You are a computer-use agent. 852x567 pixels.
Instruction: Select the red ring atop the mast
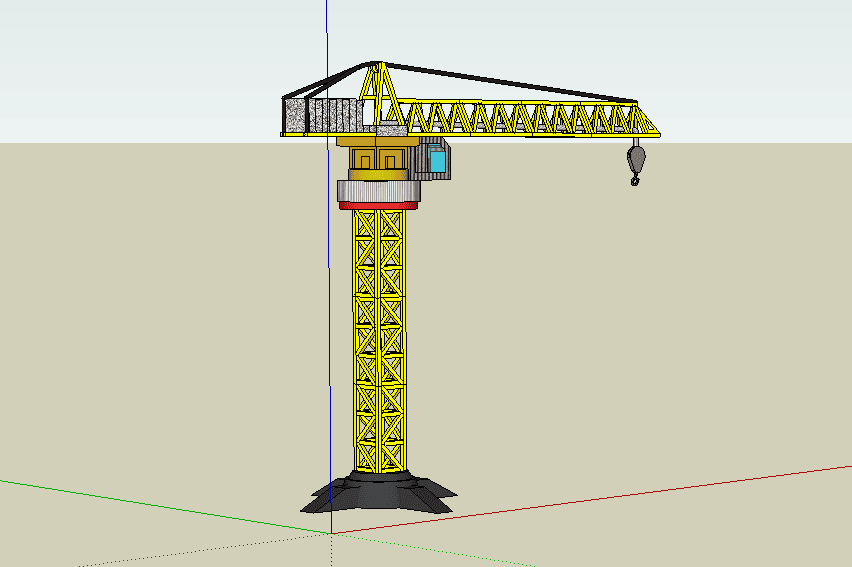[x=379, y=205]
